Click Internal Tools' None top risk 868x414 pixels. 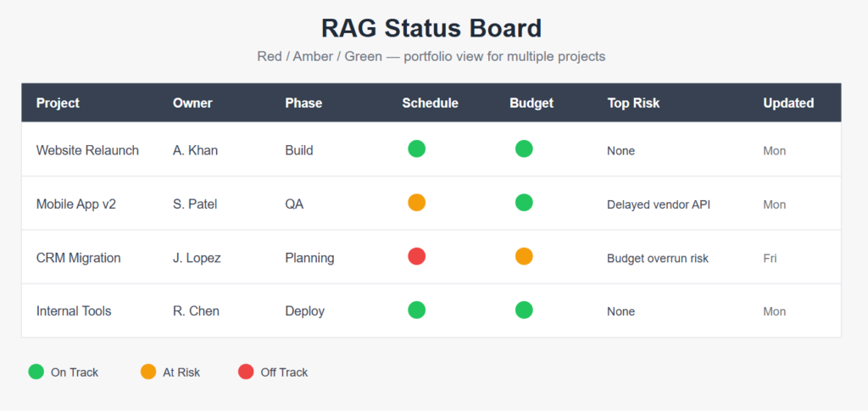coord(621,311)
